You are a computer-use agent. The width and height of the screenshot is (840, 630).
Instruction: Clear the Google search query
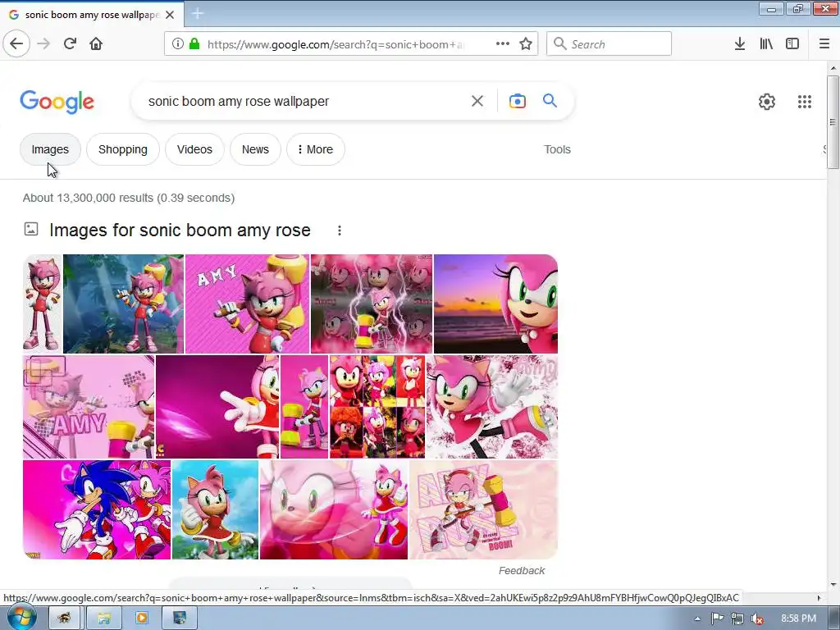pos(477,101)
